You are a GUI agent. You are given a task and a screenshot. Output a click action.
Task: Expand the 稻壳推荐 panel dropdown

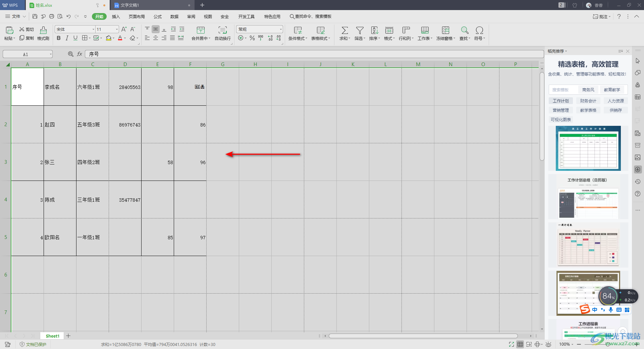(566, 51)
